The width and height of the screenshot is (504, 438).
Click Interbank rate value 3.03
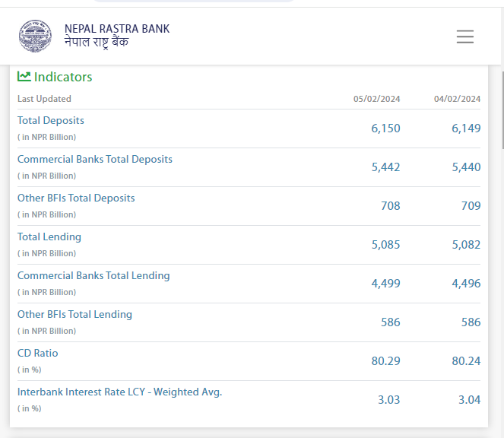pos(388,400)
